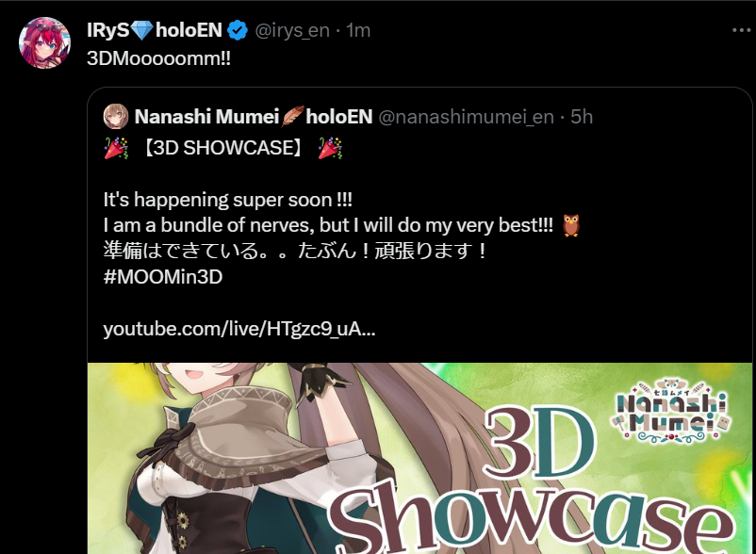
Task: Click the blue verified badge icon
Action: 238,30
